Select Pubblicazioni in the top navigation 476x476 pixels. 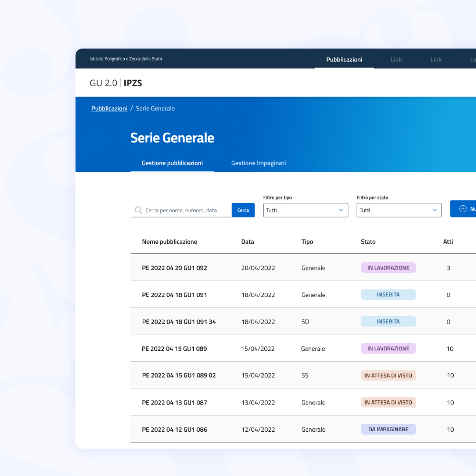(x=344, y=59)
